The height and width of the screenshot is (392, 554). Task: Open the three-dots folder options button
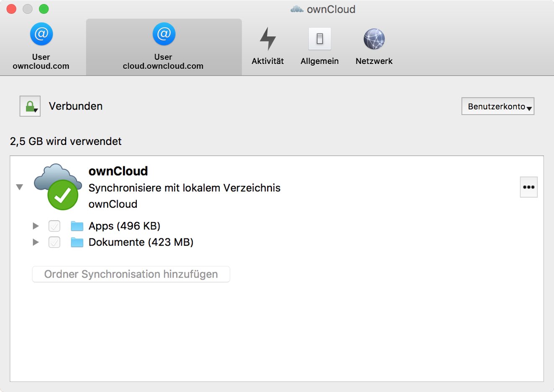[x=529, y=187]
